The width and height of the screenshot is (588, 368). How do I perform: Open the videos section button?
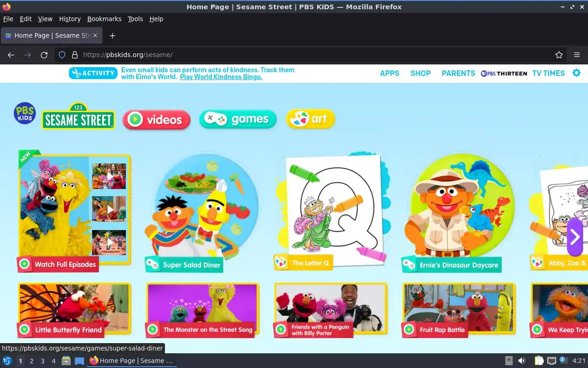tap(157, 120)
